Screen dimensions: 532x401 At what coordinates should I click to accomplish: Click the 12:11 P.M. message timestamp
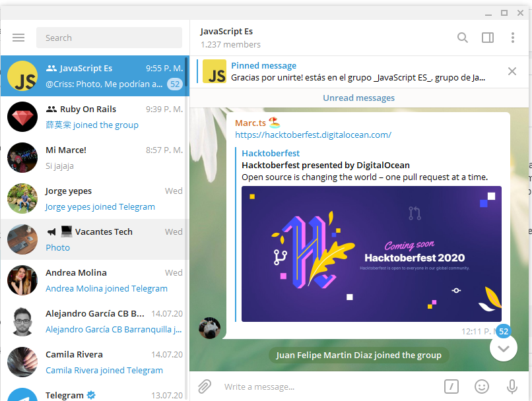[478, 331]
